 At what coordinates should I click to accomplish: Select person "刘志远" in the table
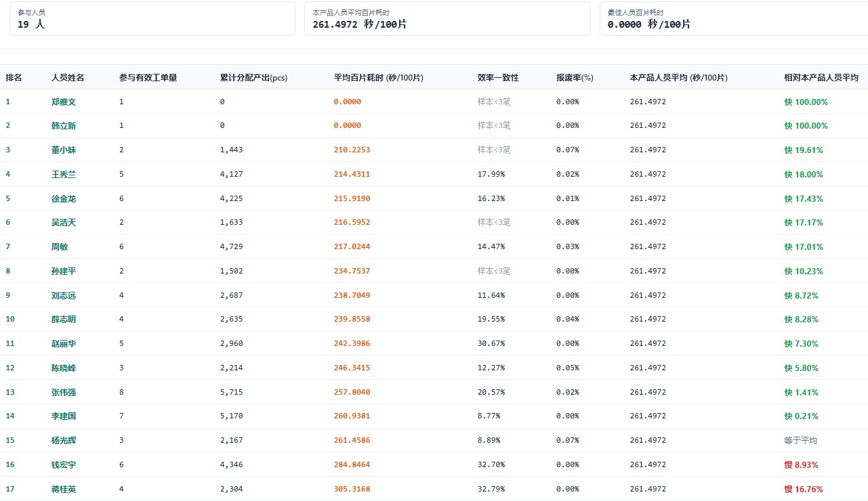pos(64,296)
